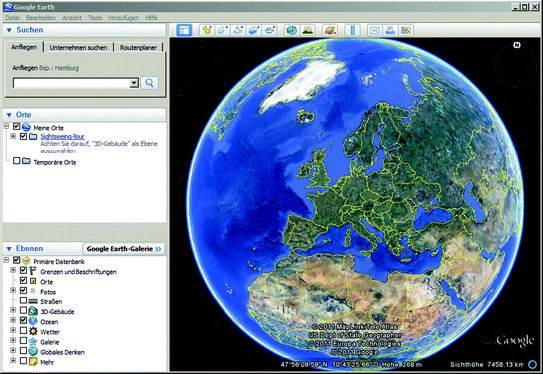Open the planet switcher icon
This screenshot has height=374, width=543.
pos(330,30)
